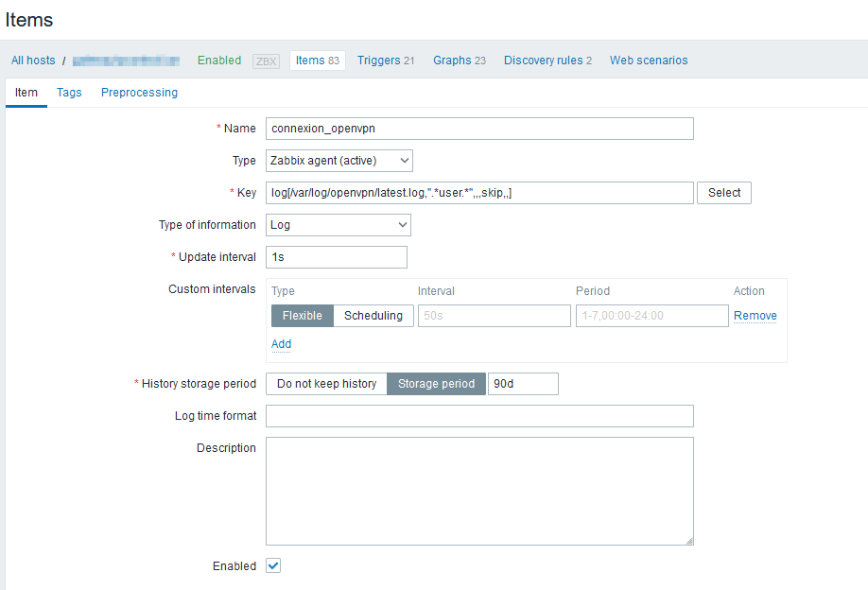Add a new custom interval
This screenshot has width=868, height=590.
(281, 344)
